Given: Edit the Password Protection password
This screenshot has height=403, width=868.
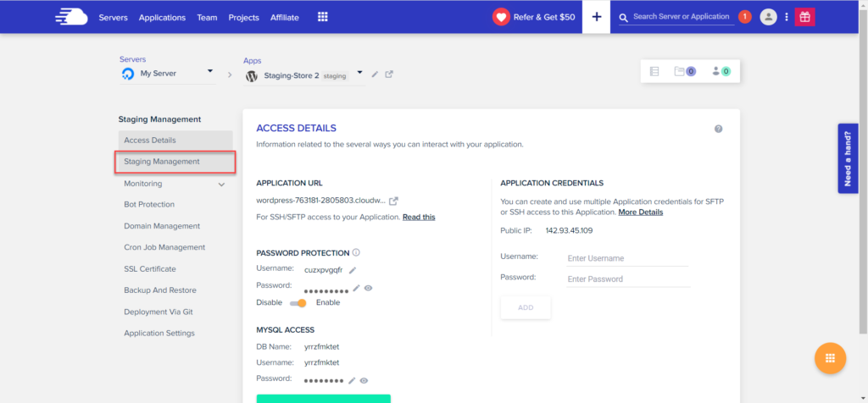Looking at the screenshot, I should [x=357, y=288].
